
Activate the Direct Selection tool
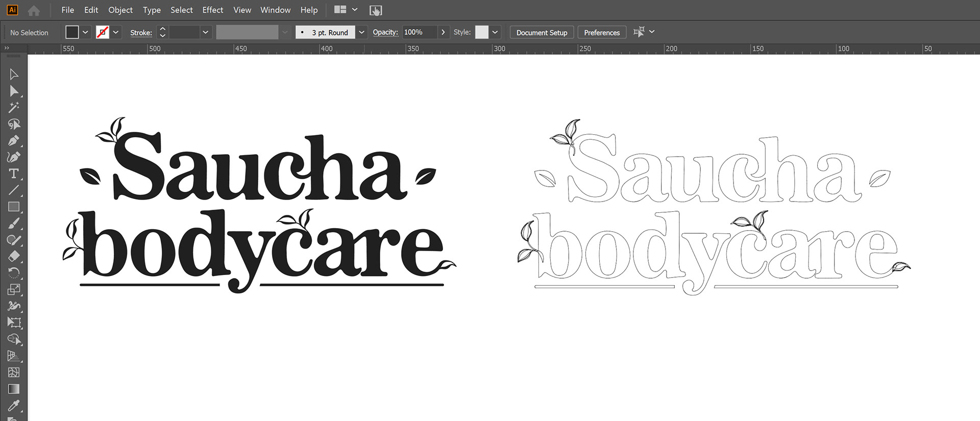click(14, 91)
